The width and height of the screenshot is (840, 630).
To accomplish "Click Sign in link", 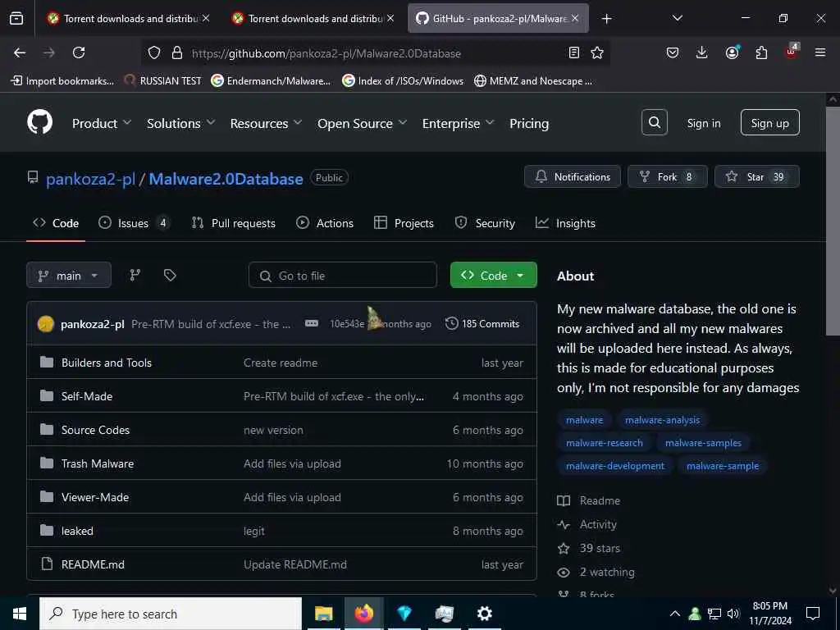I will coord(703,123).
